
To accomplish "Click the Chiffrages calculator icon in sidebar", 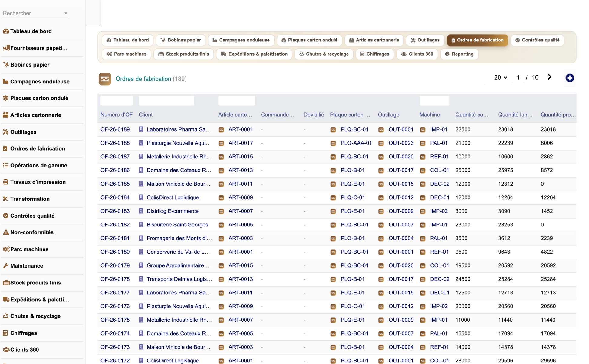I will click(x=5, y=333).
